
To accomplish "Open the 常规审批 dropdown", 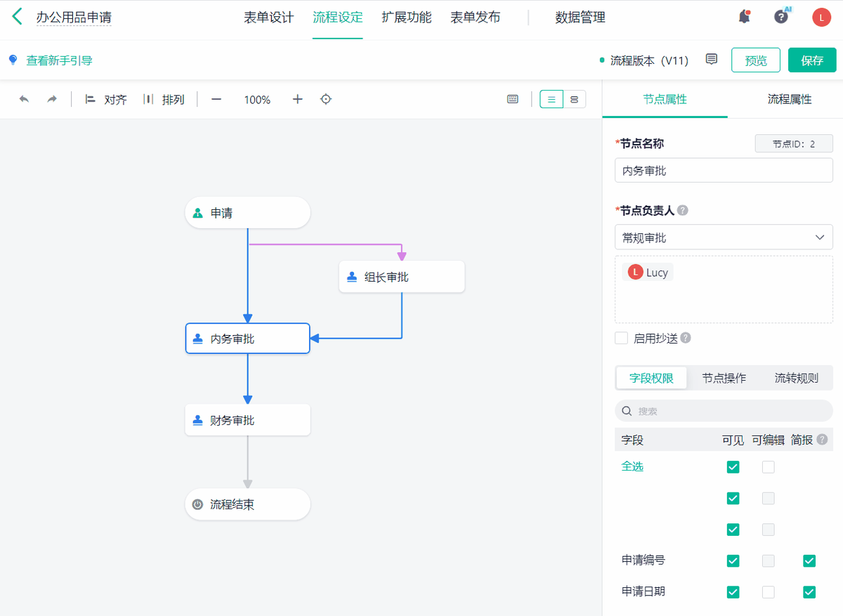I will coord(724,237).
